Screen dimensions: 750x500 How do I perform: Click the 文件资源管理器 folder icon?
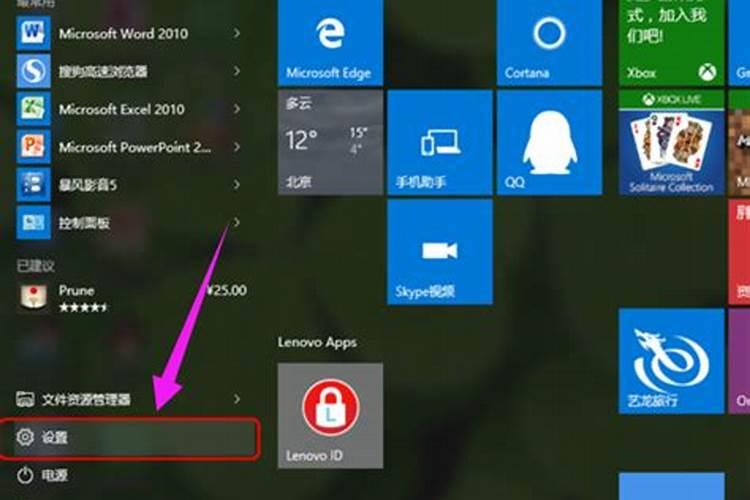(x=25, y=399)
